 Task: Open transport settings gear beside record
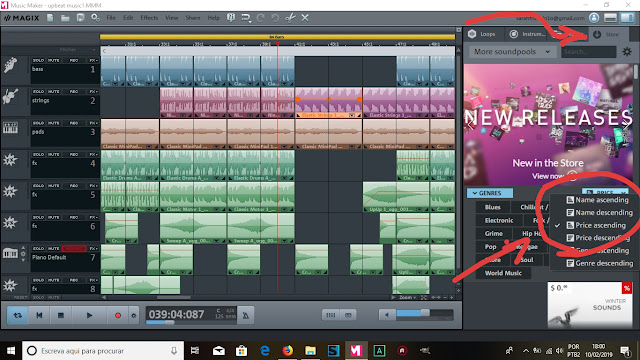pos(133,316)
